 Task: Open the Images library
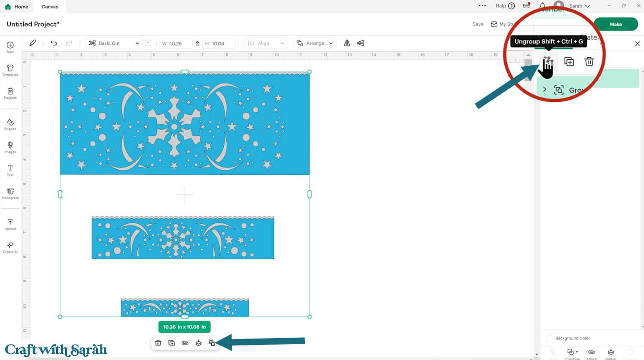10,148
